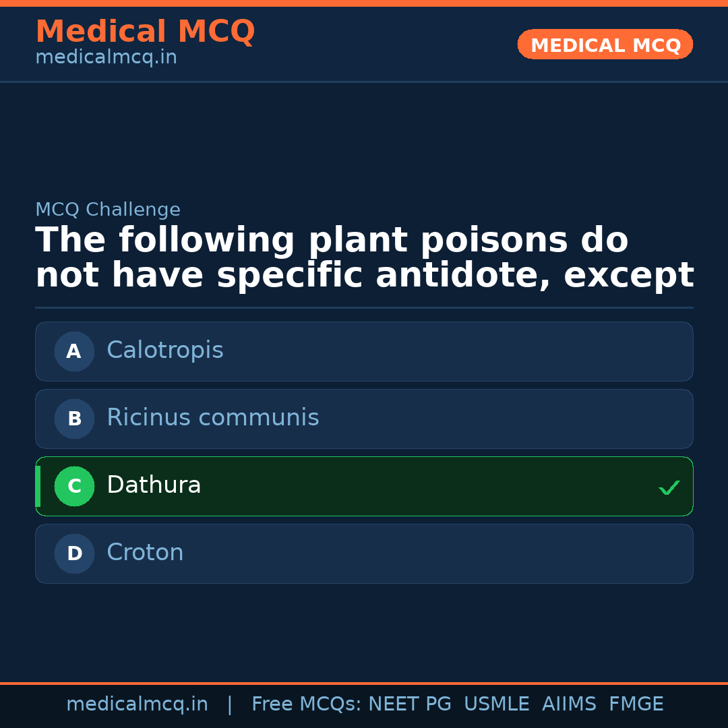
Task: Click the USMLE footer label
Action: click(x=497, y=704)
